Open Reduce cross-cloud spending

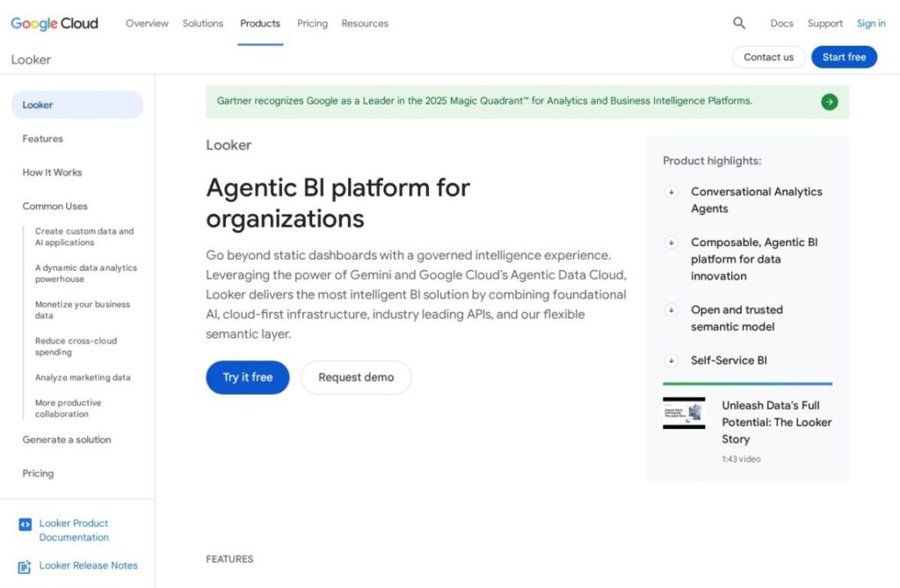point(76,346)
